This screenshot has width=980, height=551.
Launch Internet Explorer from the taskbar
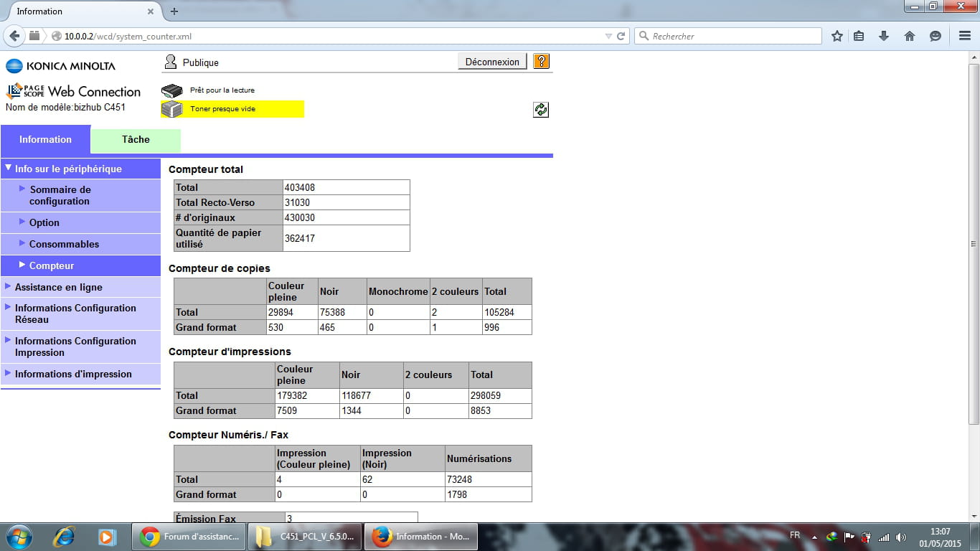coord(65,536)
